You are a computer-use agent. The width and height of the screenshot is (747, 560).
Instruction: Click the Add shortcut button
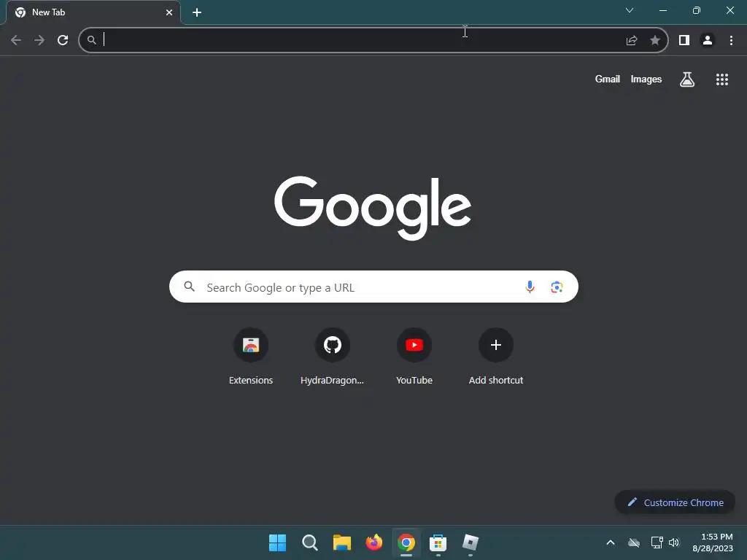click(x=496, y=357)
